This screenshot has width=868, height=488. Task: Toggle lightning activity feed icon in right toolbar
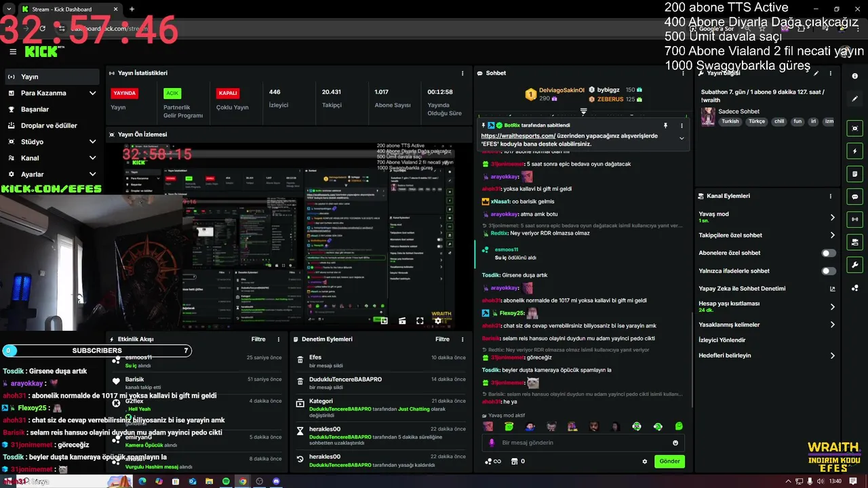[x=855, y=151]
